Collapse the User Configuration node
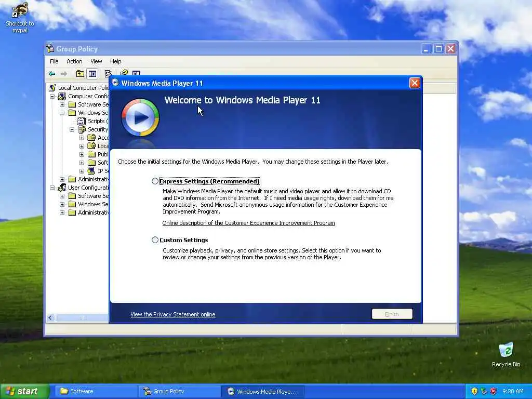 click(52, 188)
